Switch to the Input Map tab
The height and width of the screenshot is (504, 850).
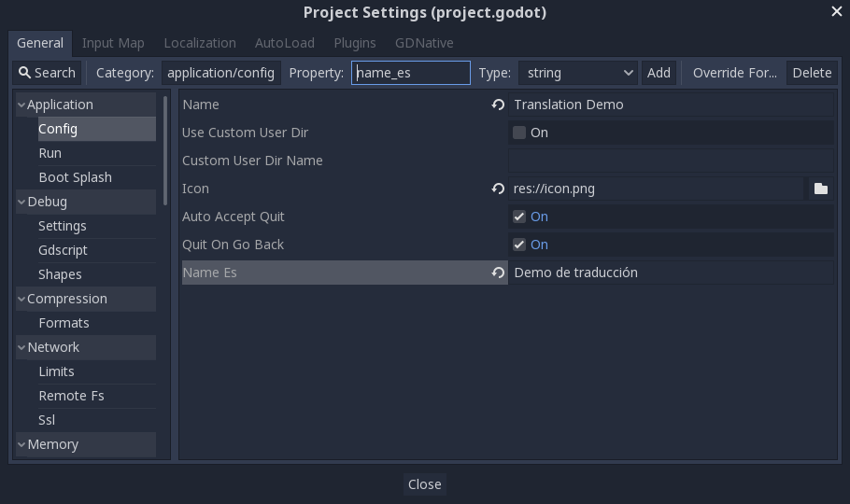click(x=113, y=43)
